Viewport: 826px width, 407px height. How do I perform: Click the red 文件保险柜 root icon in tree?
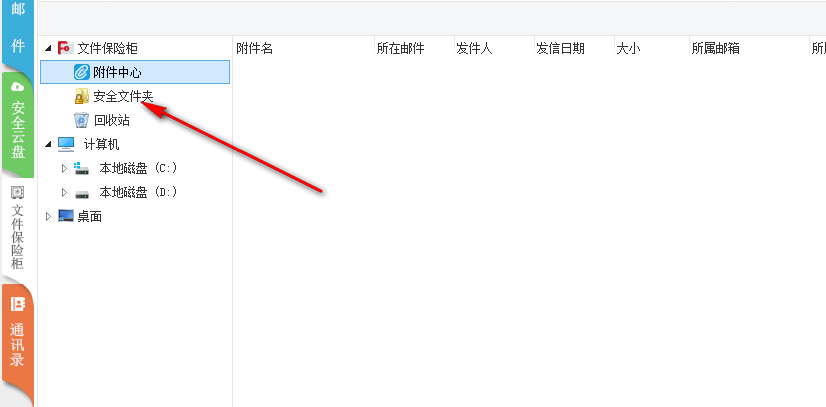(66, 48)
